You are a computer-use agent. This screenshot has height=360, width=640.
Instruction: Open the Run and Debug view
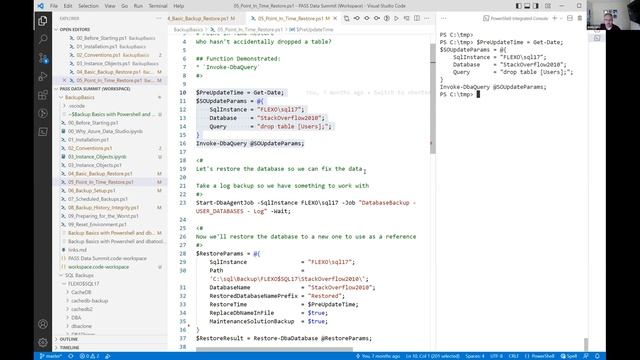point(43,76)
